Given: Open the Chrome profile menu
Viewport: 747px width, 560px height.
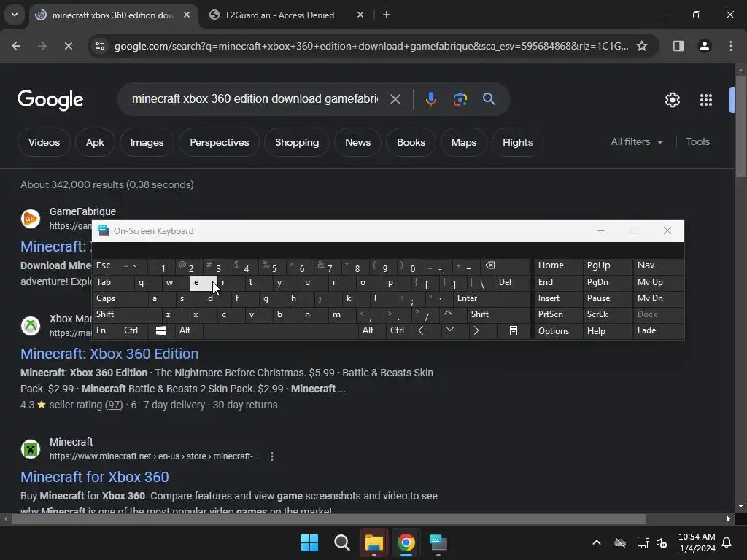Looking at the screenshot, I should 704,46.
